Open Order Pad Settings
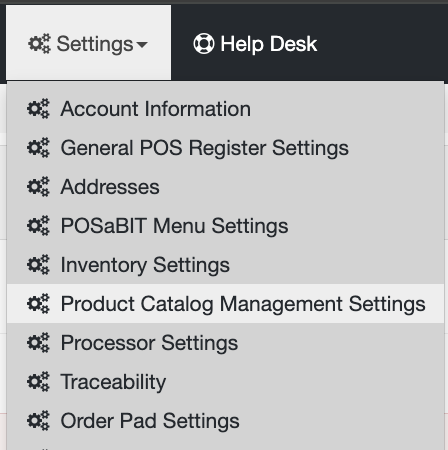The image size is (448, 450). [225, 421]
